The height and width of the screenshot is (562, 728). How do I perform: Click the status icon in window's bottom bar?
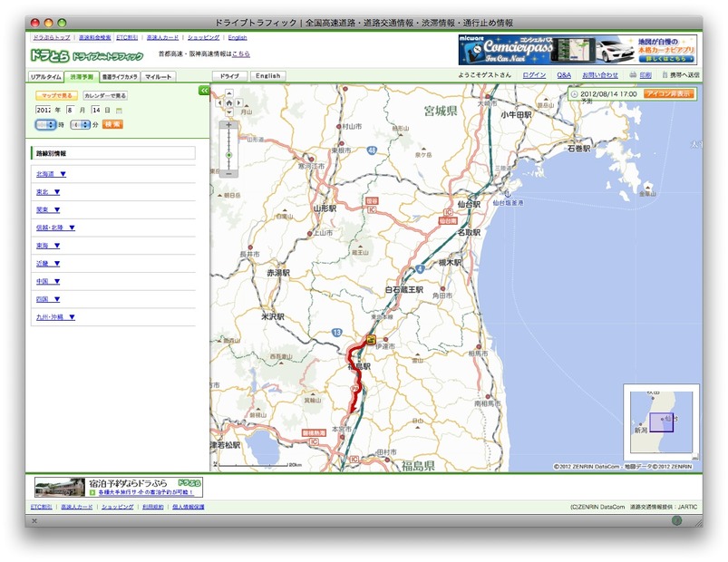tap(677, 520)
